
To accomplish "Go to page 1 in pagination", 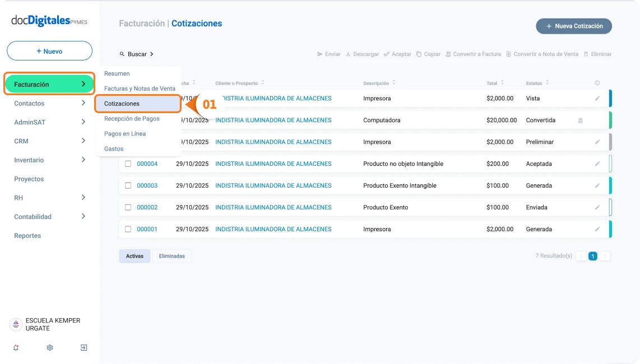I will click(x=592, y=256).
